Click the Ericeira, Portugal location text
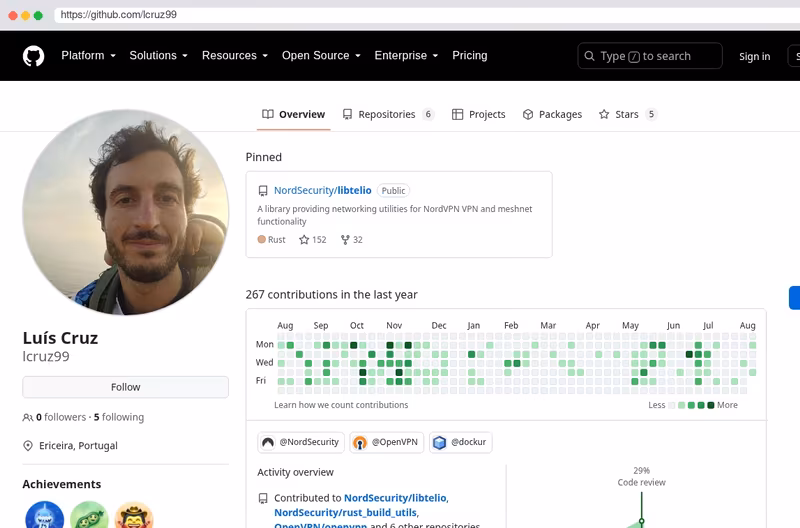This screenshot has width=800, height=528. (x=78, y=446)
